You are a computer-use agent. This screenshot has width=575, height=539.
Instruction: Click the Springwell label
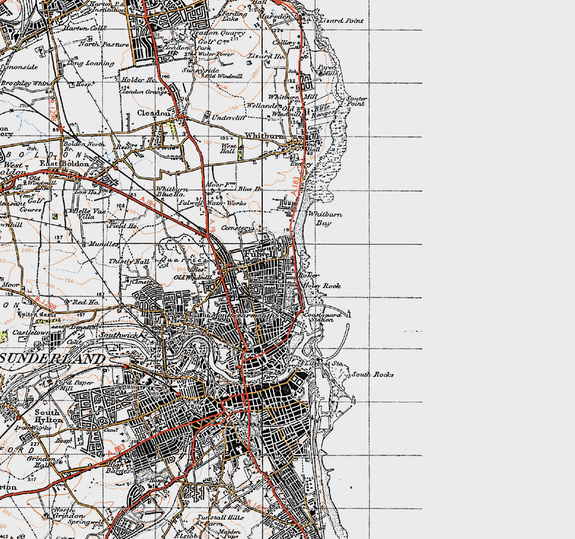click(x=86, y=521)
